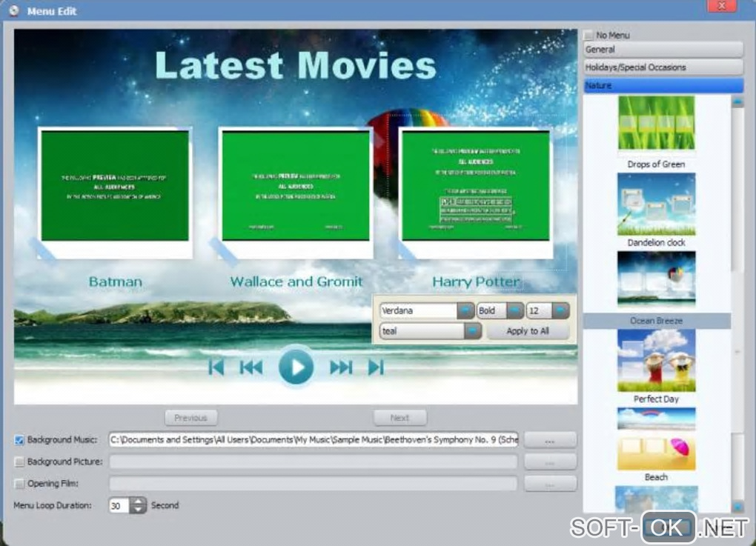
Task: Click the Batman caption text
Action: [115, 282]
